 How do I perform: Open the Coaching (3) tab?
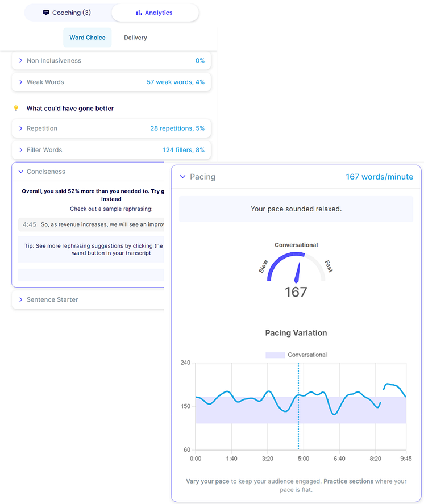[67, 13]
